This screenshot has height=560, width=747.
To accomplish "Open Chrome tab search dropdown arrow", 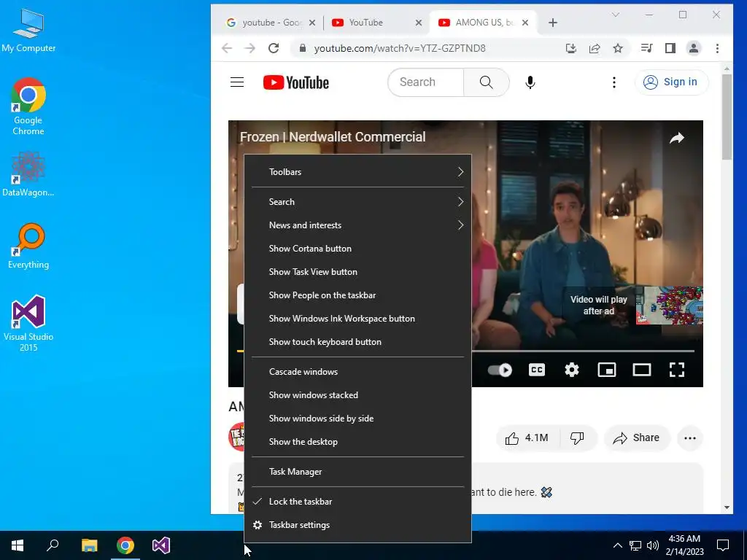I will click(x=616, y=15).
